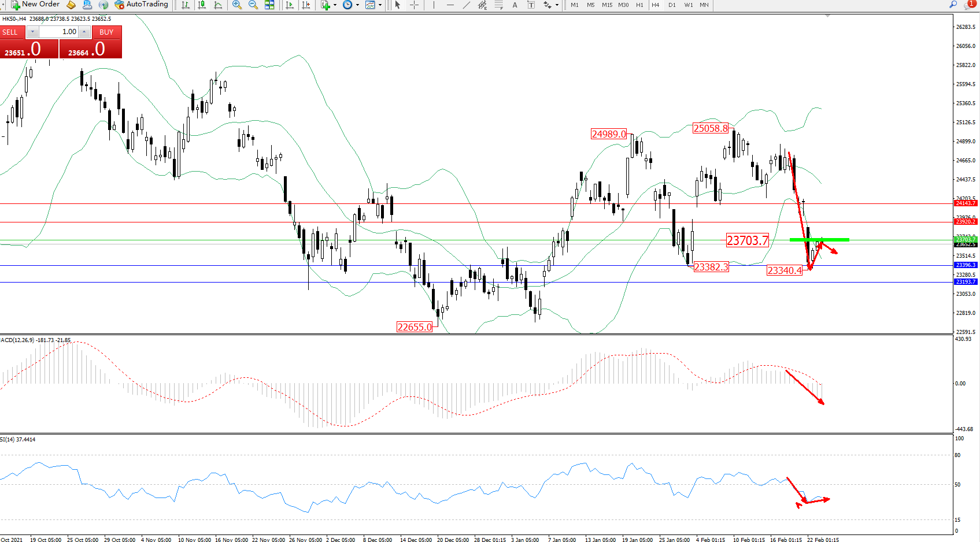Image resolution: width=980 pixels, height=542 pixels.
Task: Enable chart auto scroll
Action: pyautogui.click(x=290, y=5)
